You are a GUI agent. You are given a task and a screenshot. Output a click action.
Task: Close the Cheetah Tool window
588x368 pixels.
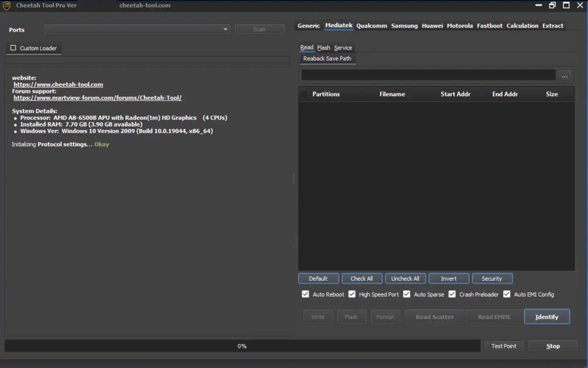pyautogui.click(x=580, y=5)
